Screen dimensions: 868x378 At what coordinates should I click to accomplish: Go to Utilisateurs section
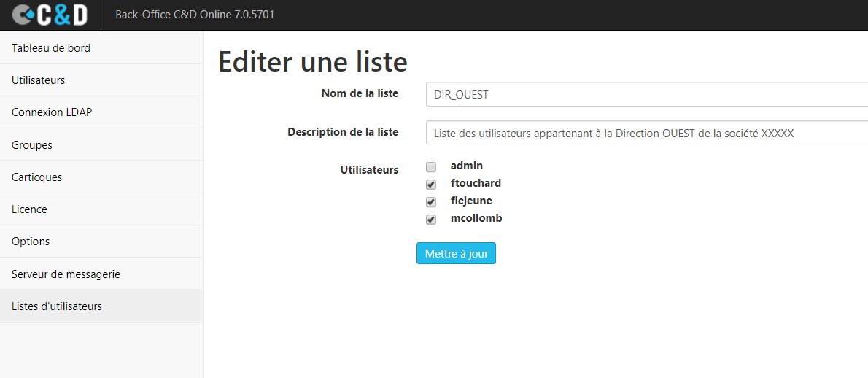101,80
